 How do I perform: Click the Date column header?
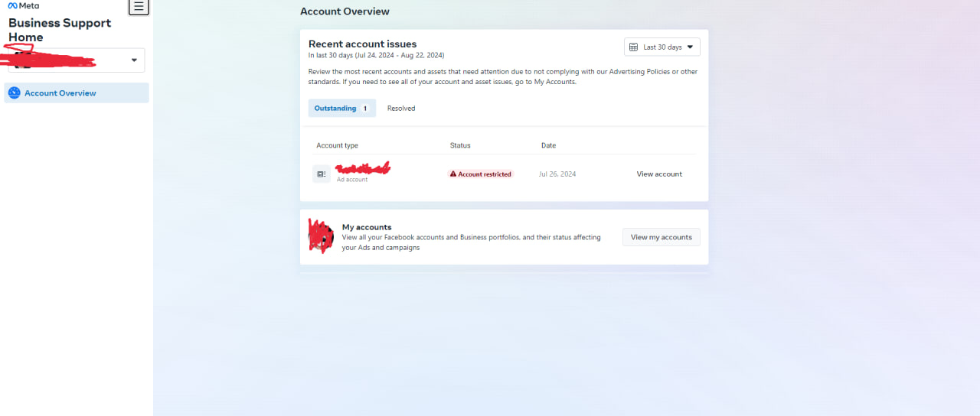click(x=548, y=145)
